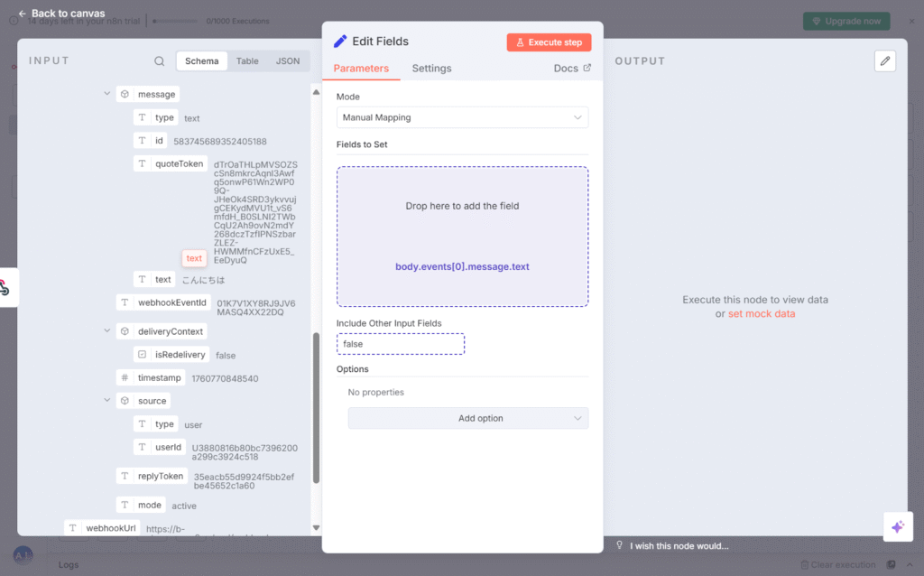Click the Include Other Input Fields value field
The height and width of the screenshot is (576, 924).
click(x=401, y=344)
